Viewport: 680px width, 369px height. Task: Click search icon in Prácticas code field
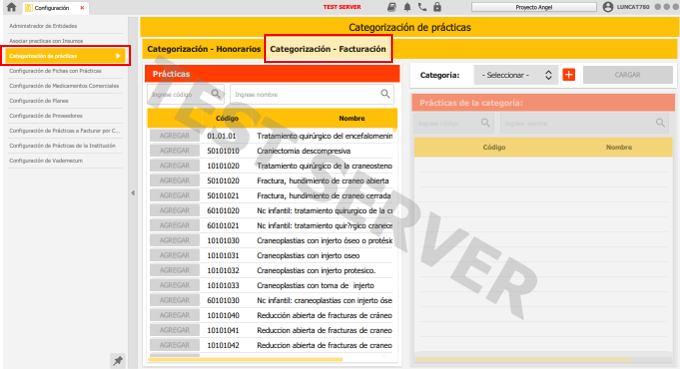(x=216, y=94)
